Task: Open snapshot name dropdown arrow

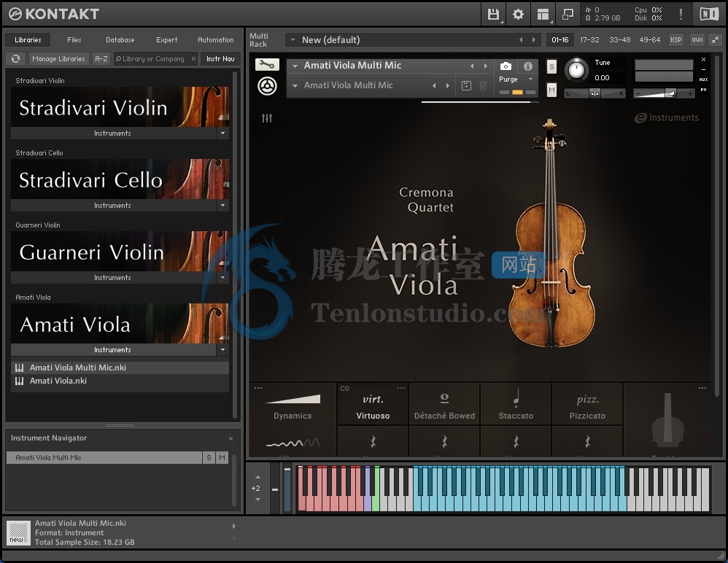Action: (x=295, y=86)
